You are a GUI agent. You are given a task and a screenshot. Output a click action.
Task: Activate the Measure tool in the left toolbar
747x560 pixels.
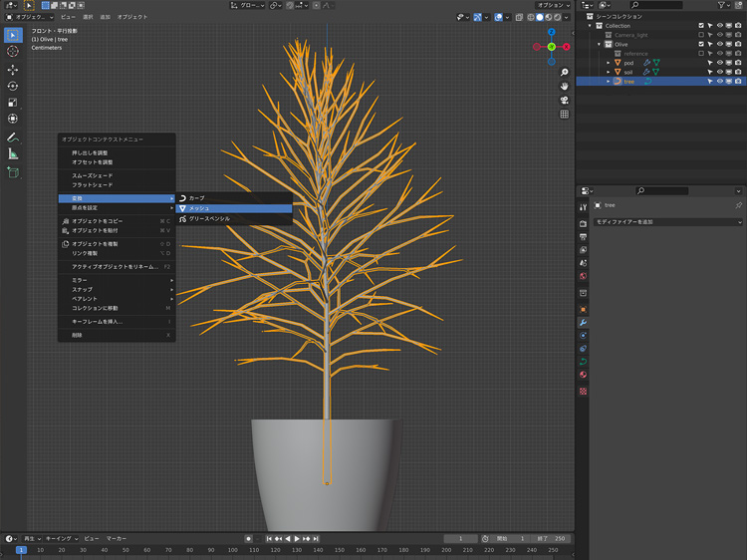pos(13,153)
